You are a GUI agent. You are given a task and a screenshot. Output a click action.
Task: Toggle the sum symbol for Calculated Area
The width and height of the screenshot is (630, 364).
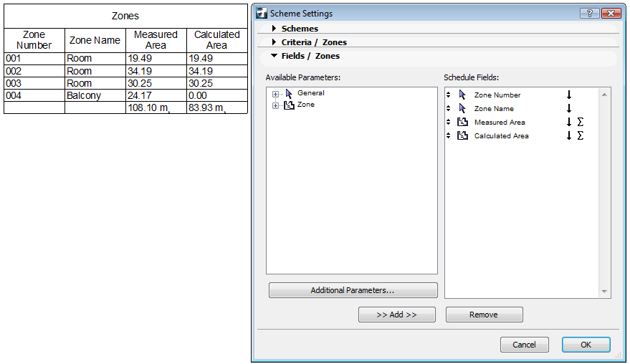[x=580, y=136]
